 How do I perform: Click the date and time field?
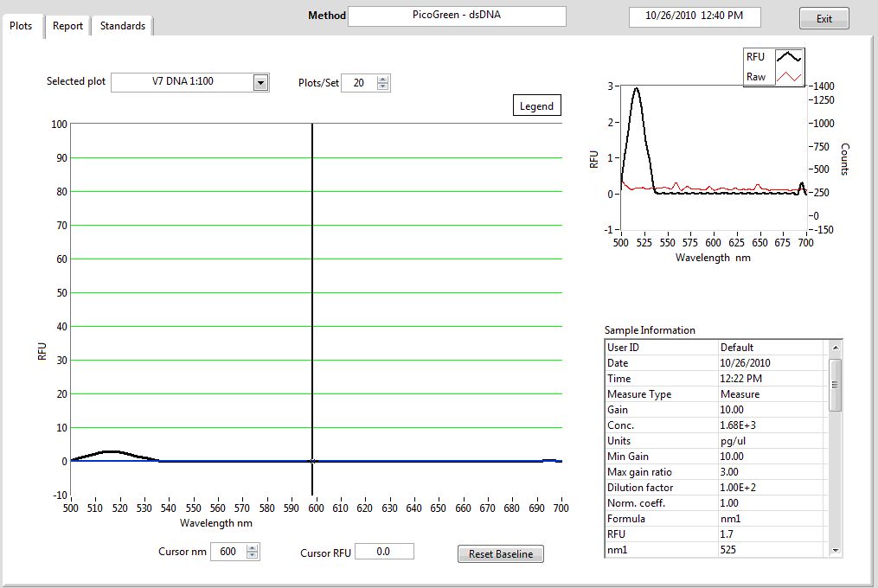(x=695, y=16)
